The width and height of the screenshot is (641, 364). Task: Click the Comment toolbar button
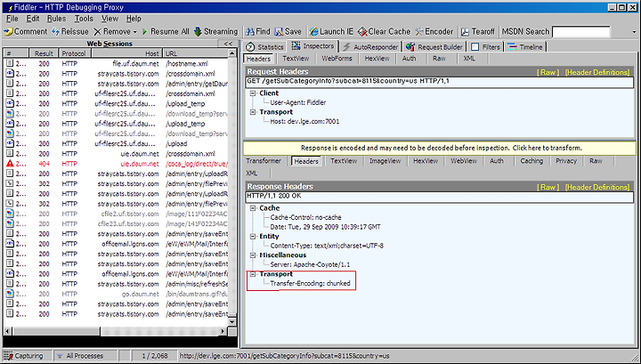click(x=25, y=31)
